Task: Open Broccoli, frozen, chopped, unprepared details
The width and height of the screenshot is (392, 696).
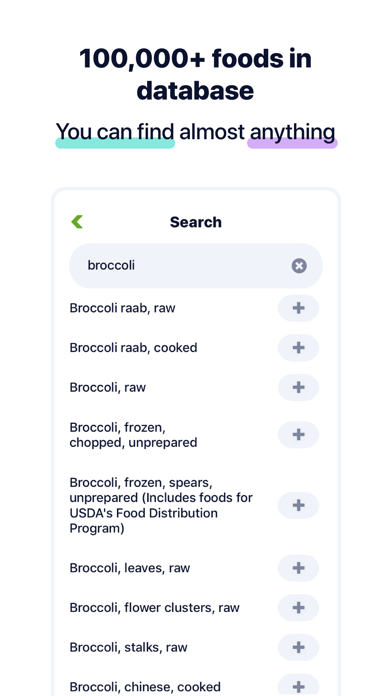Action: point(133,435)
